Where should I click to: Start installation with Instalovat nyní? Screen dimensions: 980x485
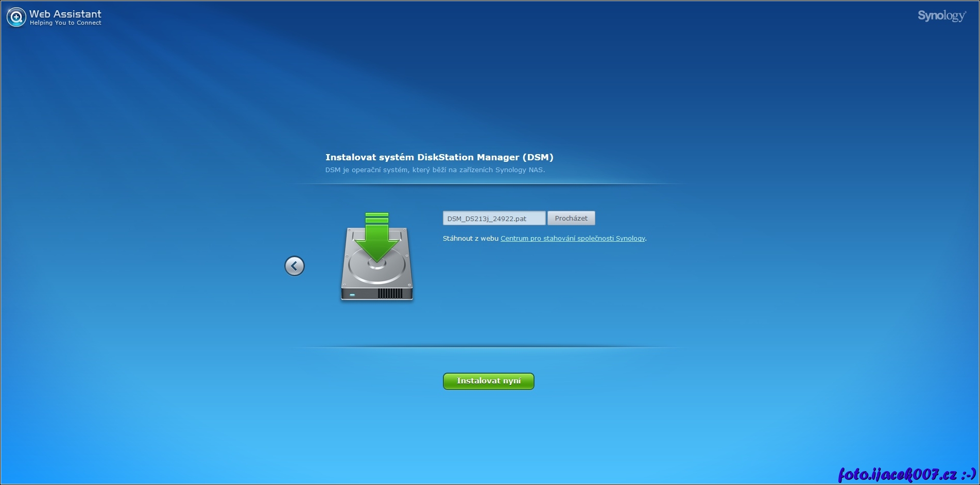[488, 381]
